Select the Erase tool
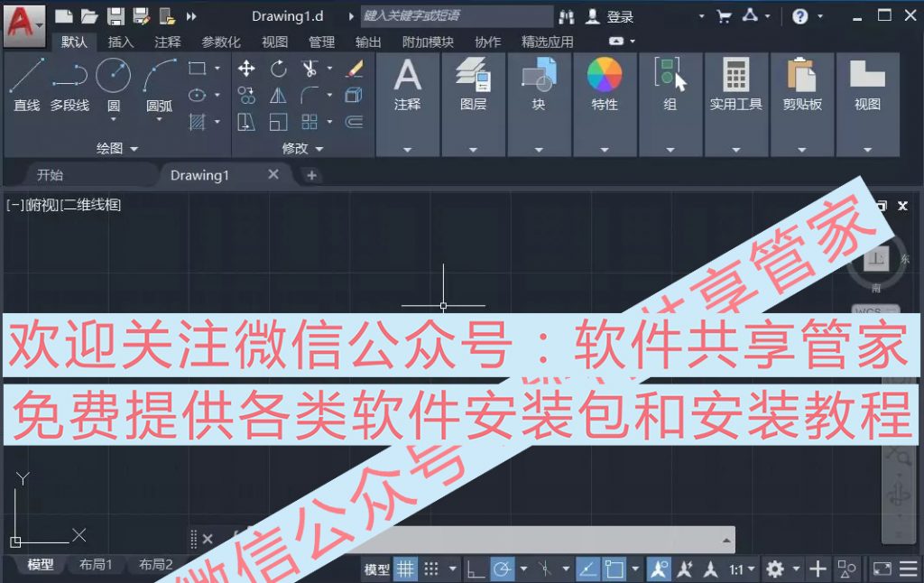 (x=354, y=69)
